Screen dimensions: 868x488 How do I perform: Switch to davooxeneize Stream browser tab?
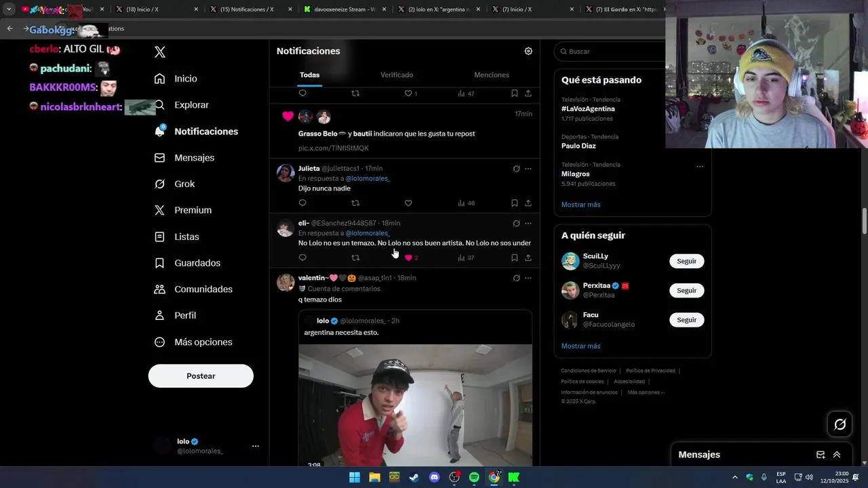point(345,9)
